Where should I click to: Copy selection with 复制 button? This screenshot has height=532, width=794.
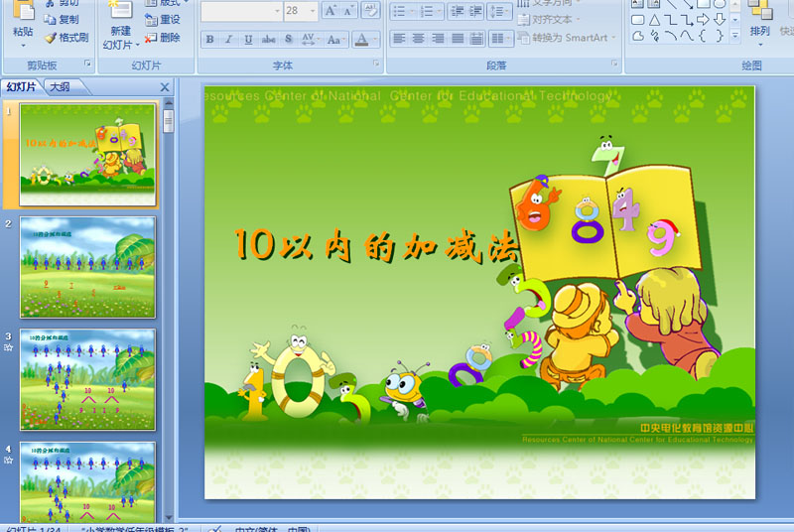(x=62, y=20)
